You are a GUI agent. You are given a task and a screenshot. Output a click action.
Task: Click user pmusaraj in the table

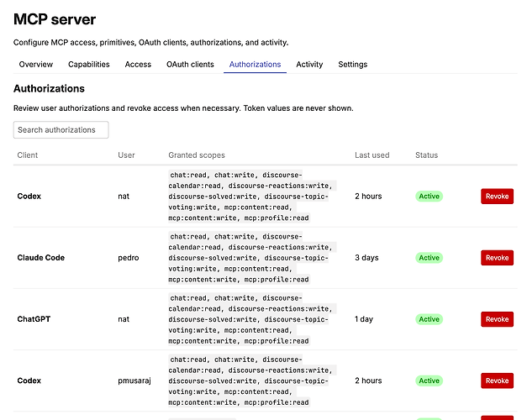pos(134,381)
